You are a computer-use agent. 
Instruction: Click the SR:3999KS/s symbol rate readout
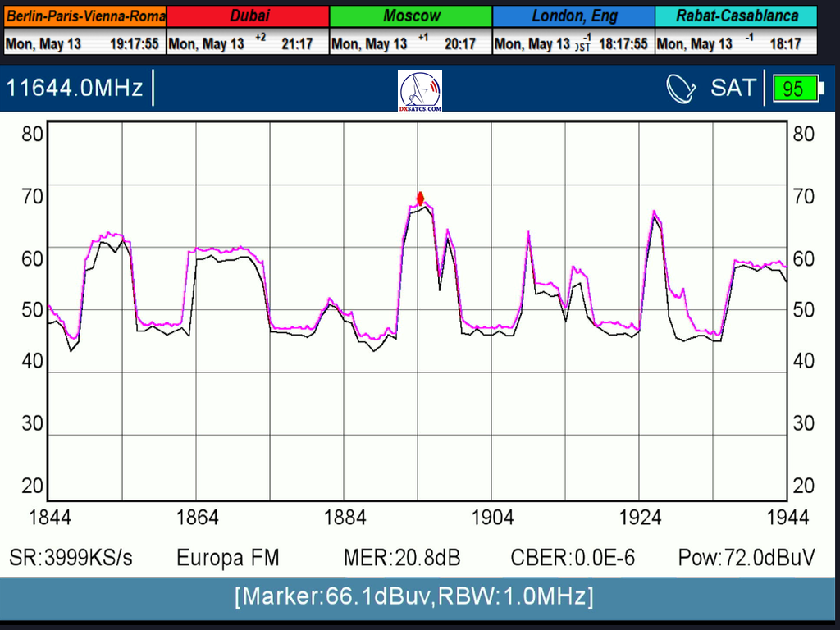click(x=71, y=558)
